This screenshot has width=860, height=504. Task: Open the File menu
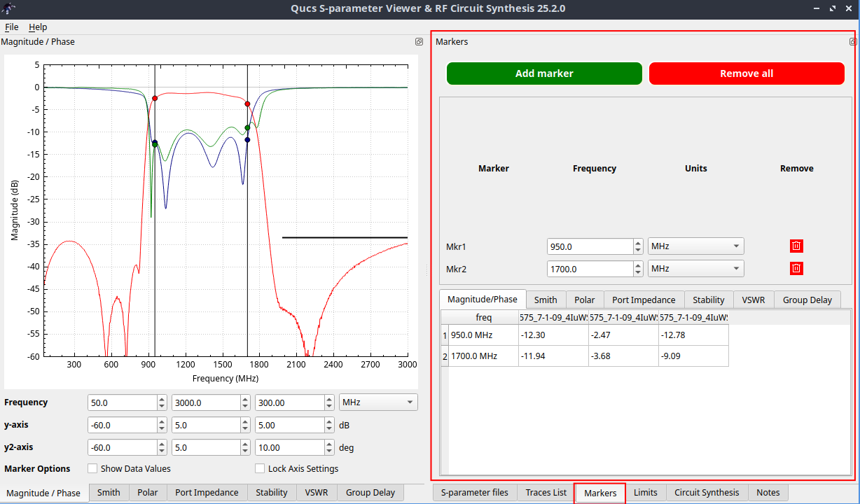pos(11,27)
